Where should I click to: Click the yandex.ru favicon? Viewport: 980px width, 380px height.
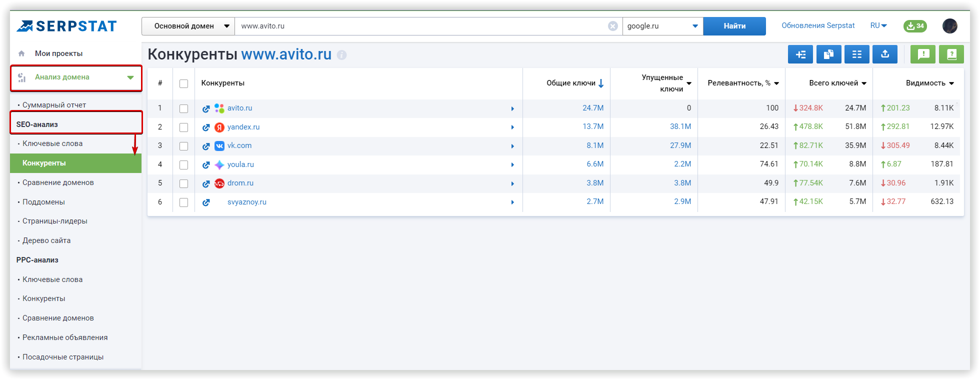click(x=219, y=127)
